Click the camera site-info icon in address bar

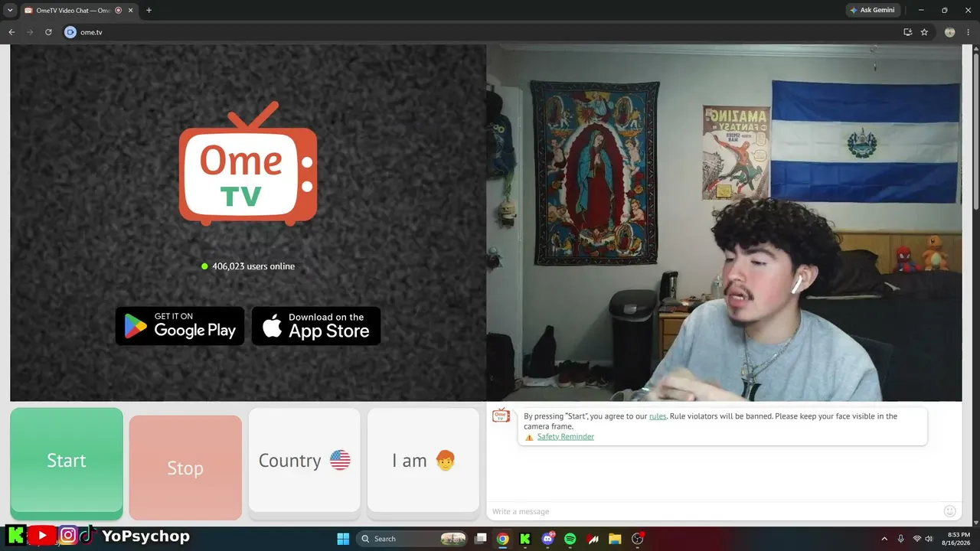70,32
